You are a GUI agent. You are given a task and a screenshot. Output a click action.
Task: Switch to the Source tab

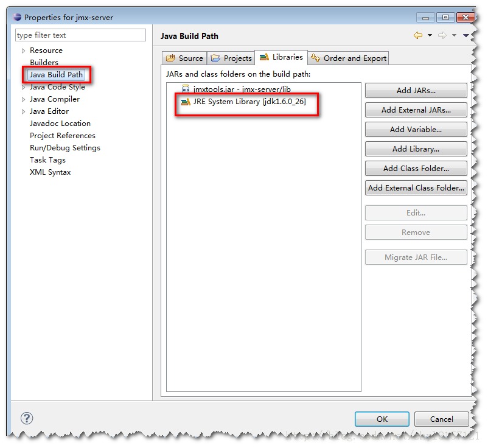pyautogui.click(x=184, y=58)
